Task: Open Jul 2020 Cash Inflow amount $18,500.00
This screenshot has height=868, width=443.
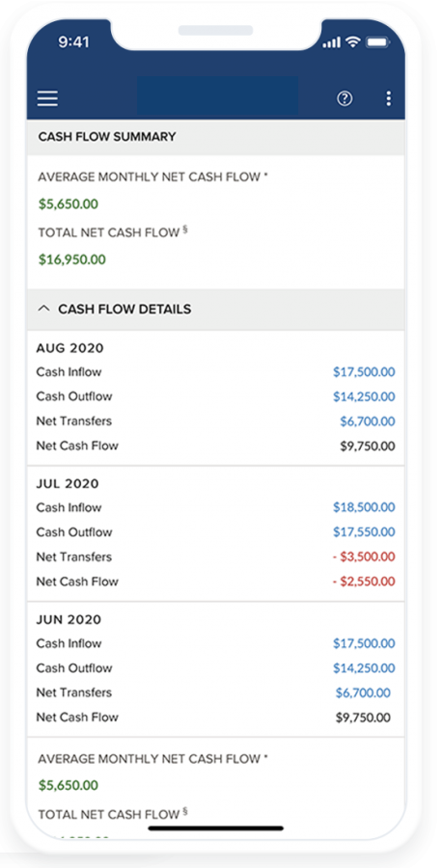Action: coord(364,507)
